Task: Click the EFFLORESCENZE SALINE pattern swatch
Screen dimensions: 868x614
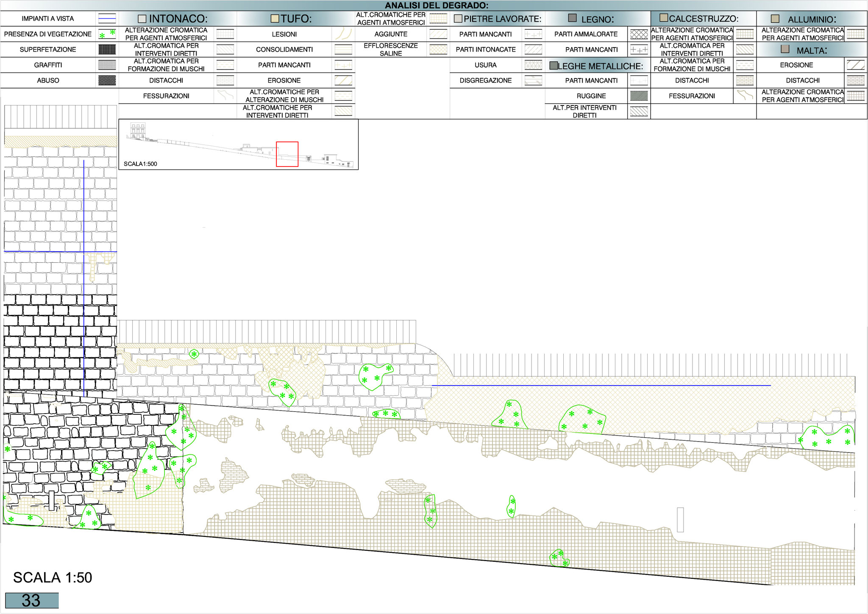Action: point(438,50)
